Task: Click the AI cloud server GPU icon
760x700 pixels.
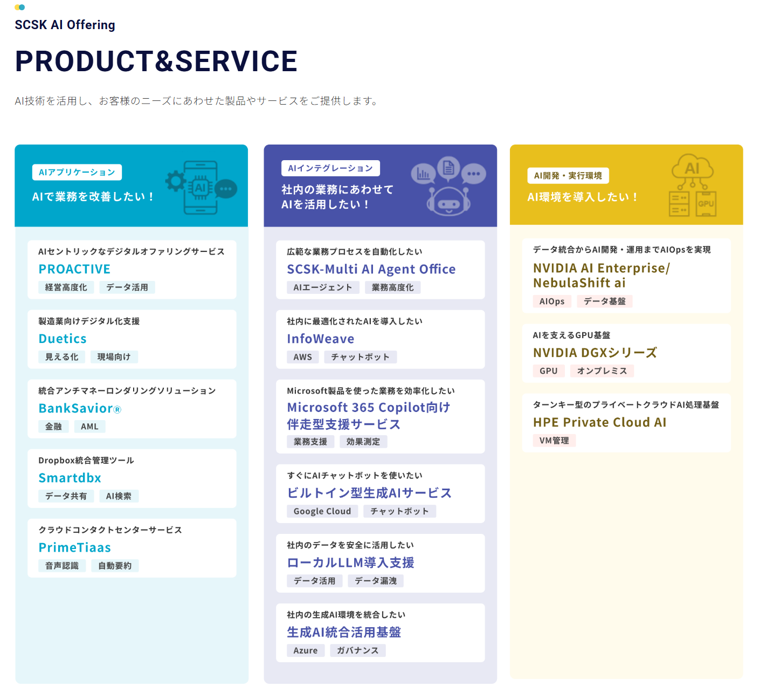Action: (693, 185)
